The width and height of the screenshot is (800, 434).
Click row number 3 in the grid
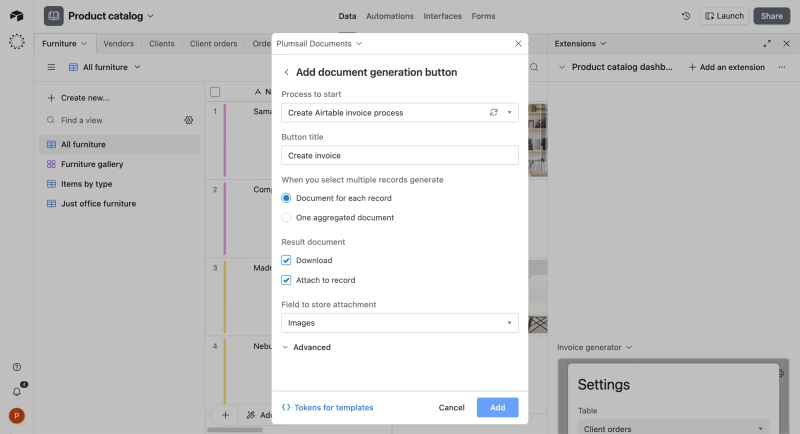point(215,267)
